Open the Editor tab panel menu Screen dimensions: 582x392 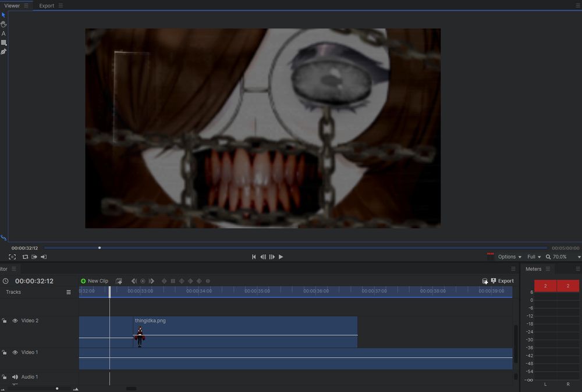pyautogui.click(x=14, y=269)
